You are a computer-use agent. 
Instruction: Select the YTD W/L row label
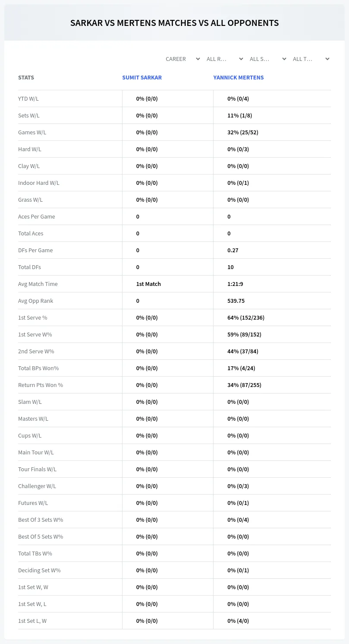(28, 98)
